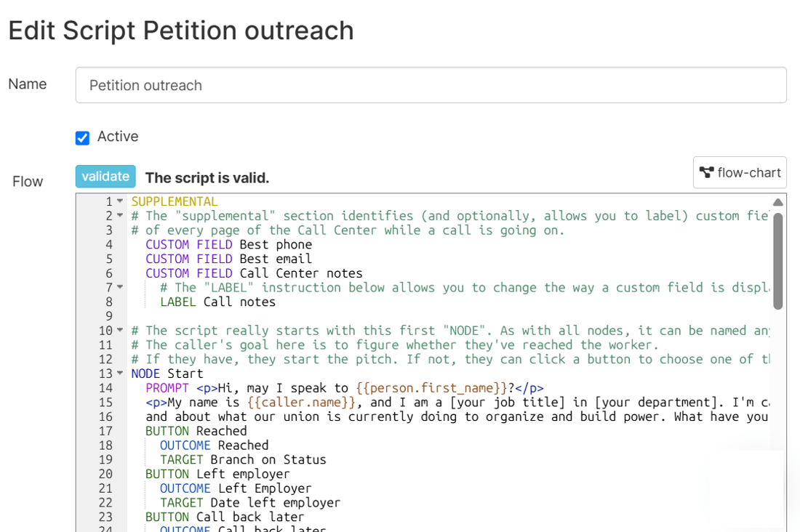Collapse the fold arrow at line 2

[x=120, y=215]
